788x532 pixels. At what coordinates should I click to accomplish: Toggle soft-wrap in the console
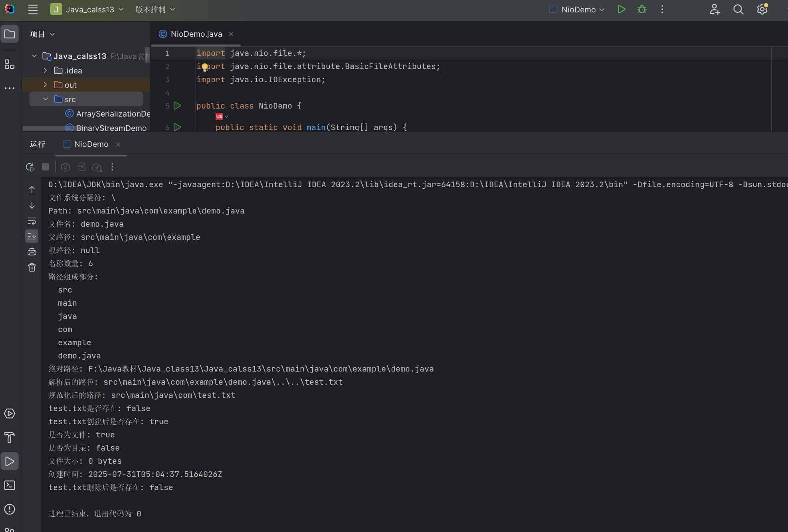[32, 221]
